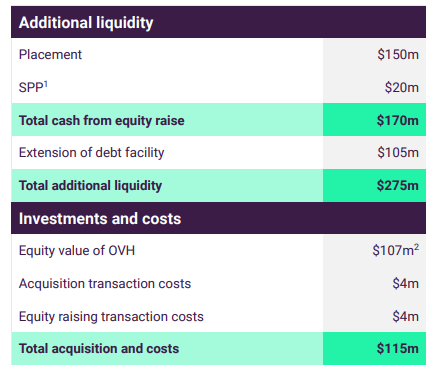Select Equity value of OVH label
Image resolution: width=434 pixels, height=373 pixels.
point(77,251)
